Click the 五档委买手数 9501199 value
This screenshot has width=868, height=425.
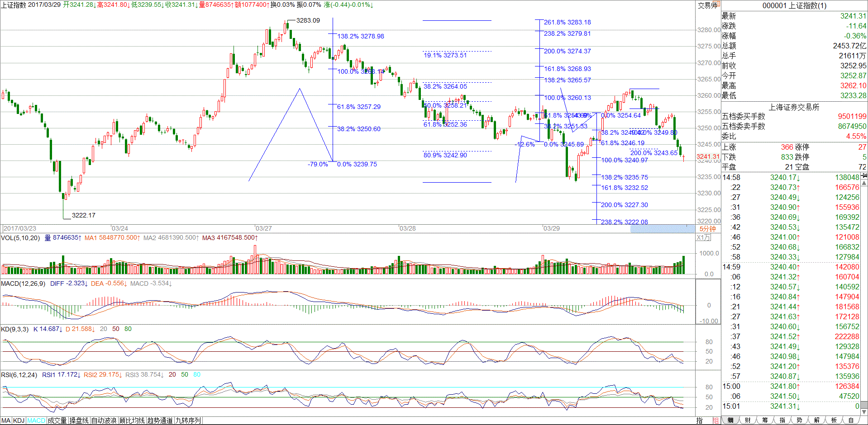pyautogui.click(x=852, y=117)
